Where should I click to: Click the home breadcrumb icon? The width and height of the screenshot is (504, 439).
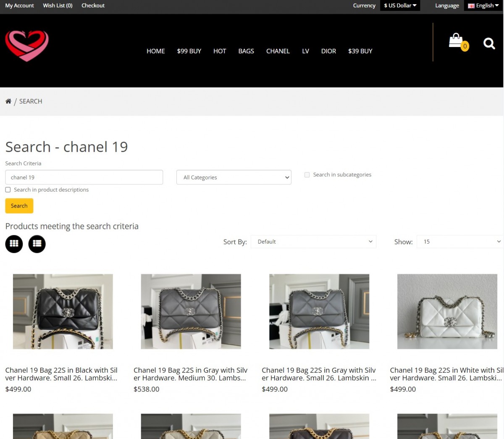point(8,101)
